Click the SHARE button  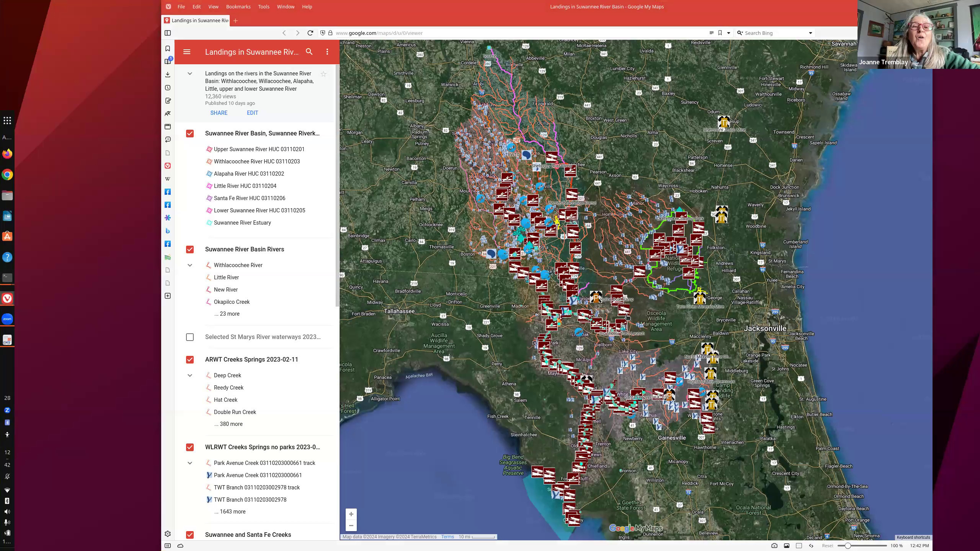coord(219,113)
